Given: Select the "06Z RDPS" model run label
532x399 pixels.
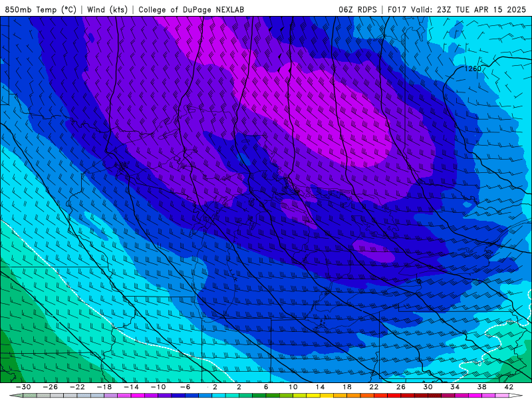Looking at the screenshot, I should click(358, 9).
